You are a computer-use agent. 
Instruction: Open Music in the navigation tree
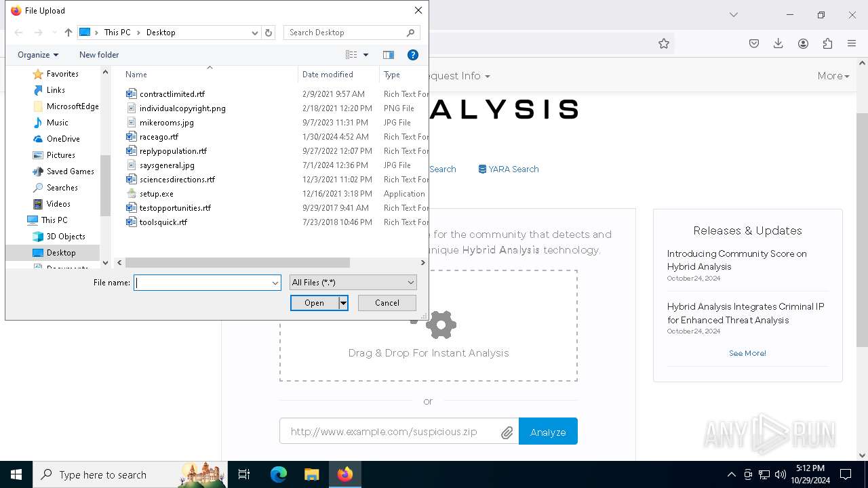(x=58, y=123)
